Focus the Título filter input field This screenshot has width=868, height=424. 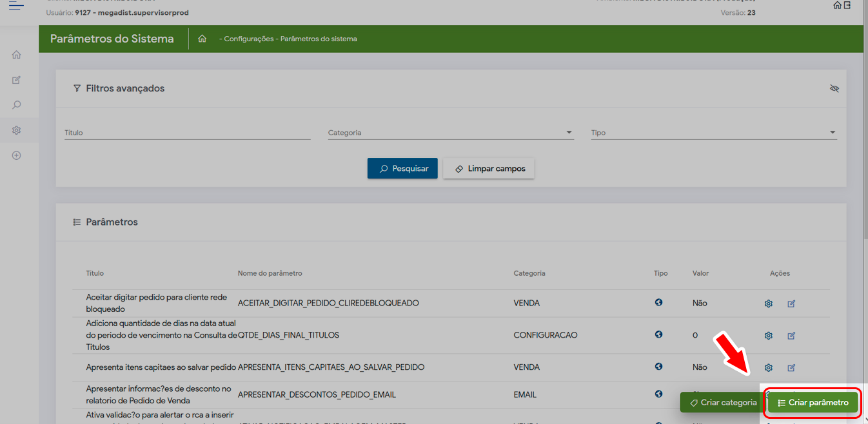click(187, 133)
